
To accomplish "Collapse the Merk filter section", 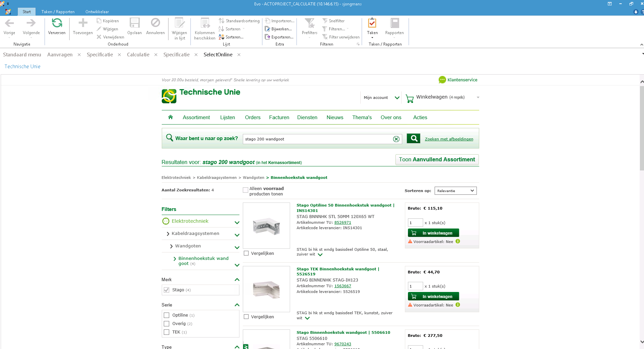I will (237, 279).
